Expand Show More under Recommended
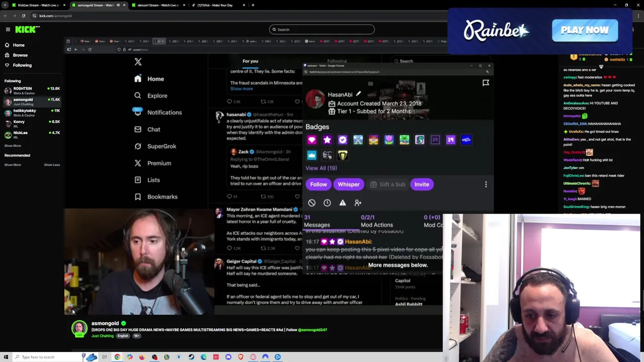This screenshot has width=644, height=362. (13, 165)
